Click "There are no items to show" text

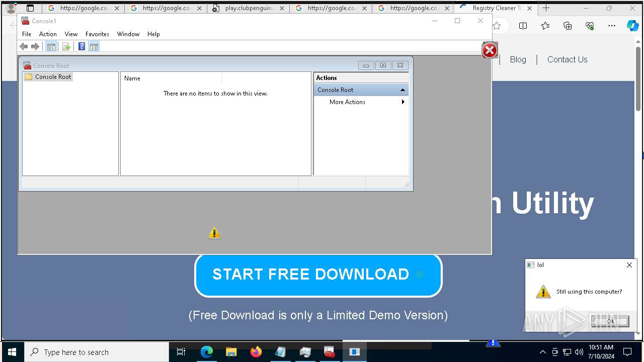pos(215,94)
